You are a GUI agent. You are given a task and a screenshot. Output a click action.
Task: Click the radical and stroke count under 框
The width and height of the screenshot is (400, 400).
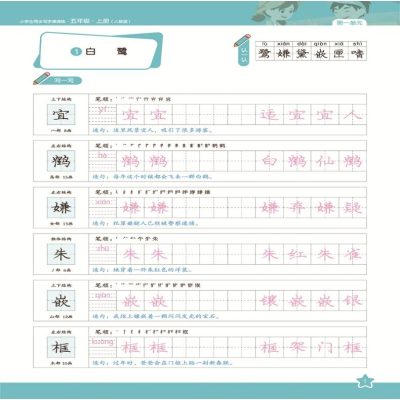tap(61, 363)
